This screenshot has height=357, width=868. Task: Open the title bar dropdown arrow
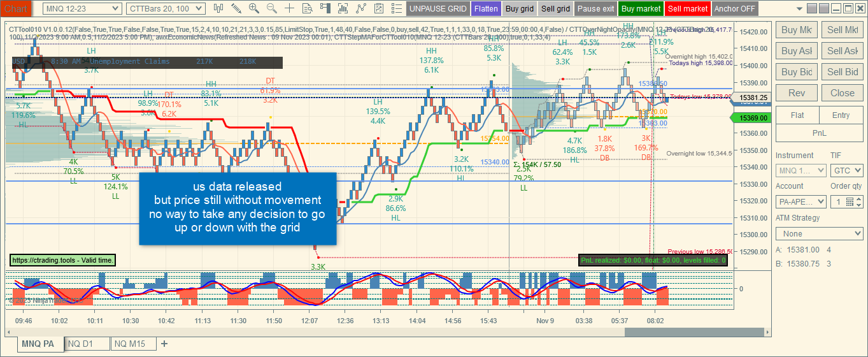point(800,8)
